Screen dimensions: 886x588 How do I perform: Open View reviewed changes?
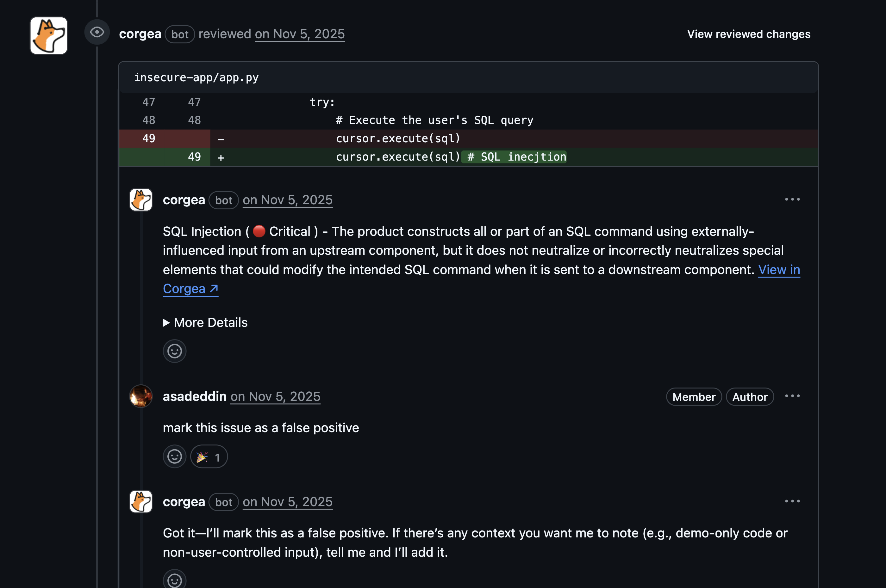749,34
